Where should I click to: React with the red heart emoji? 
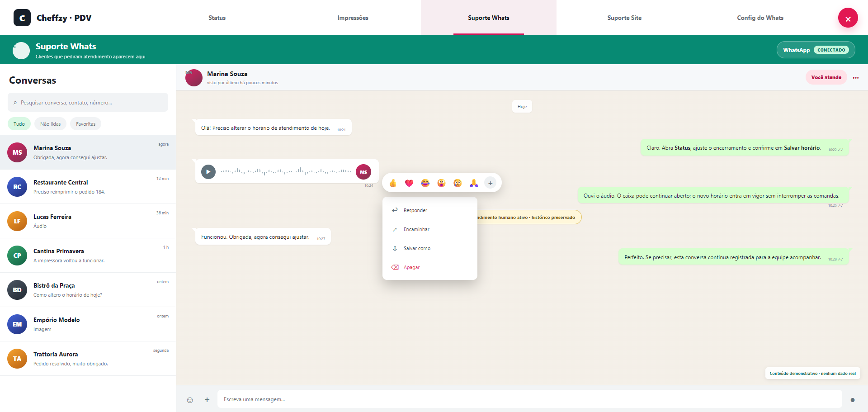tap(409, 183)
